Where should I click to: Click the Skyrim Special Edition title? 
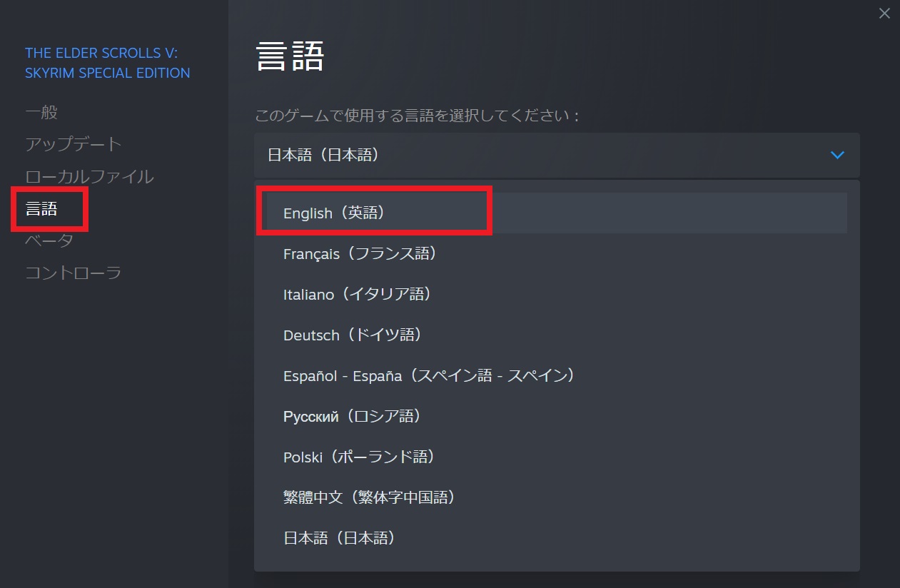coord(108,63)
